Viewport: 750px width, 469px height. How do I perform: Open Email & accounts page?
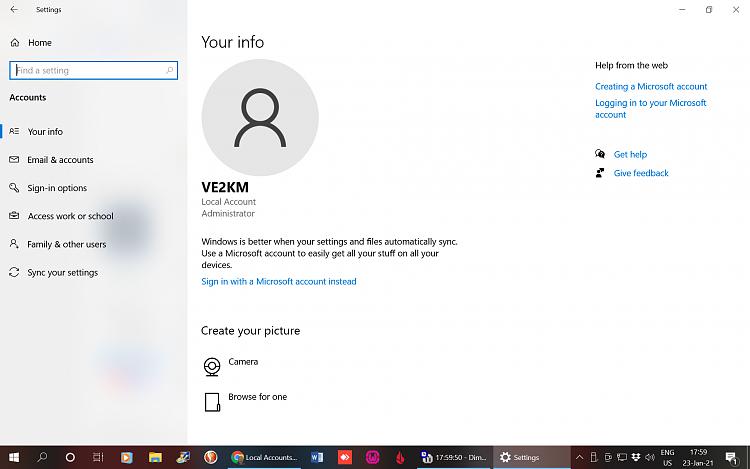pyautogui.click(x=60, y=160)
